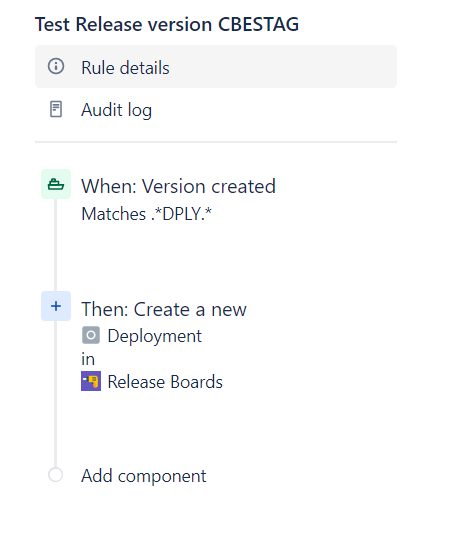The width and height of the screenshot is (452, 539).
Task: Select the green Version created trigger icon
Action: (x=56, y=184)
